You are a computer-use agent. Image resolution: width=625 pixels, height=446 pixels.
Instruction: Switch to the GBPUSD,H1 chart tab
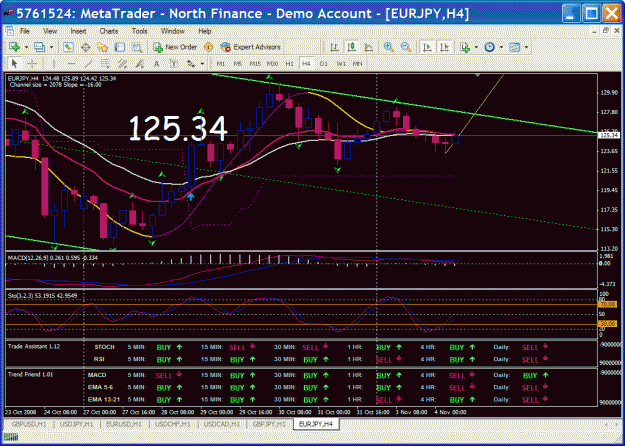click(29, 424)
